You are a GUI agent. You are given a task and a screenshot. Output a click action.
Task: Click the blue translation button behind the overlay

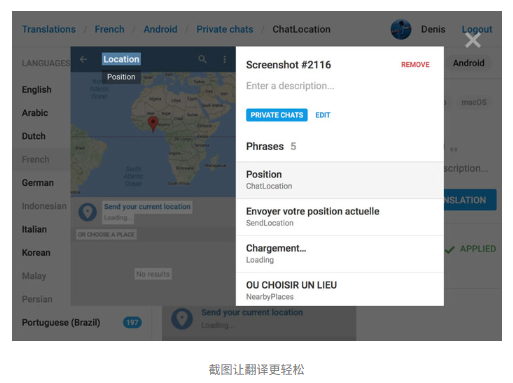[470, 200]
